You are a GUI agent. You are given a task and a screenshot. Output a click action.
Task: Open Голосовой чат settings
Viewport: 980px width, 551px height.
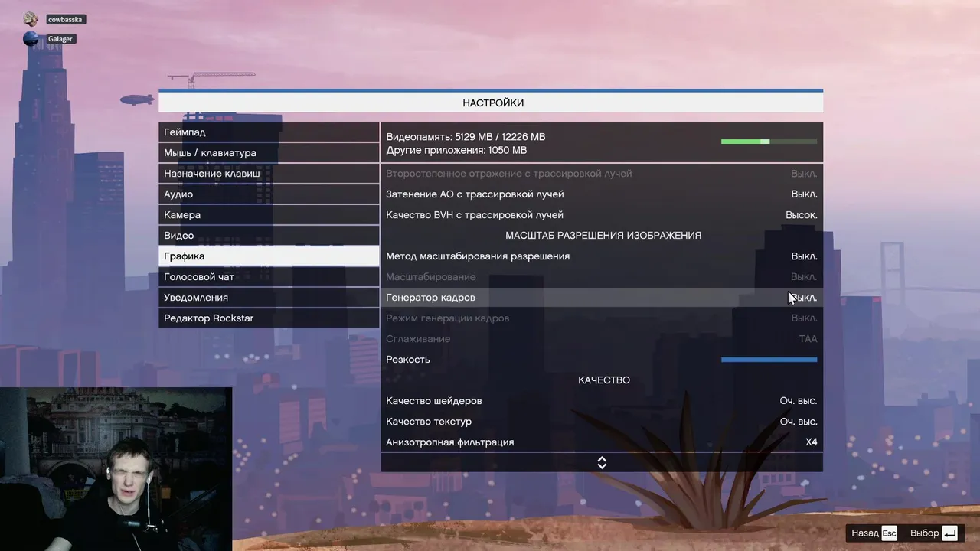(269, 277)
